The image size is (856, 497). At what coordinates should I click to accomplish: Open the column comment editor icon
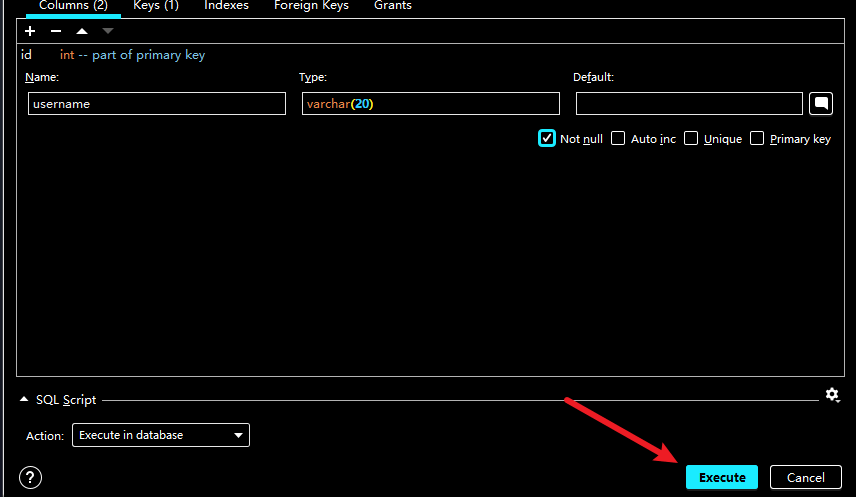coord(820,103)
